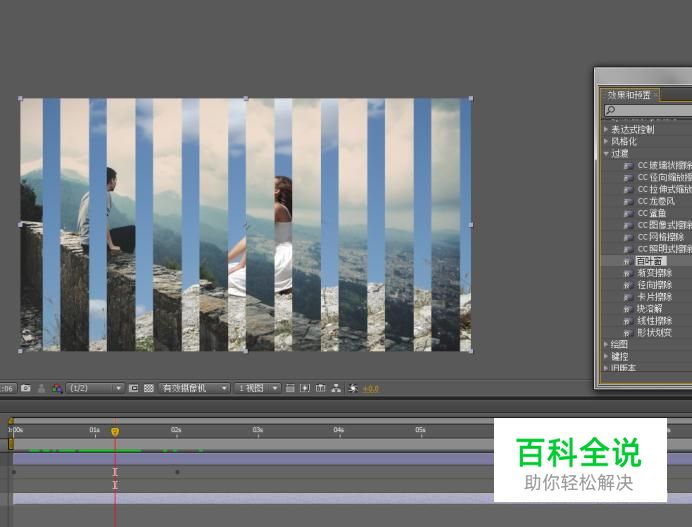
Task: Select the 效果和预置 panel tab
Action: coord(628,95)
